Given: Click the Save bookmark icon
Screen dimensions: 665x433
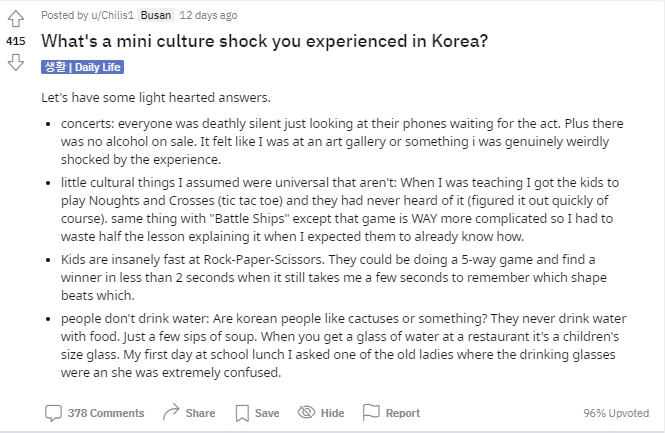Looking at the screenshot, I should (242, 413).
